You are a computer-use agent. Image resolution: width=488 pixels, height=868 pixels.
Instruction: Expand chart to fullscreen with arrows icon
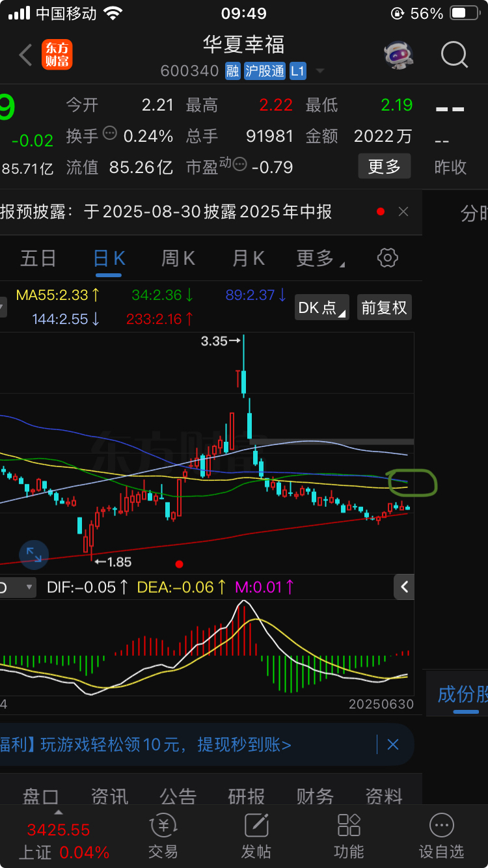[x=34, y=555]
